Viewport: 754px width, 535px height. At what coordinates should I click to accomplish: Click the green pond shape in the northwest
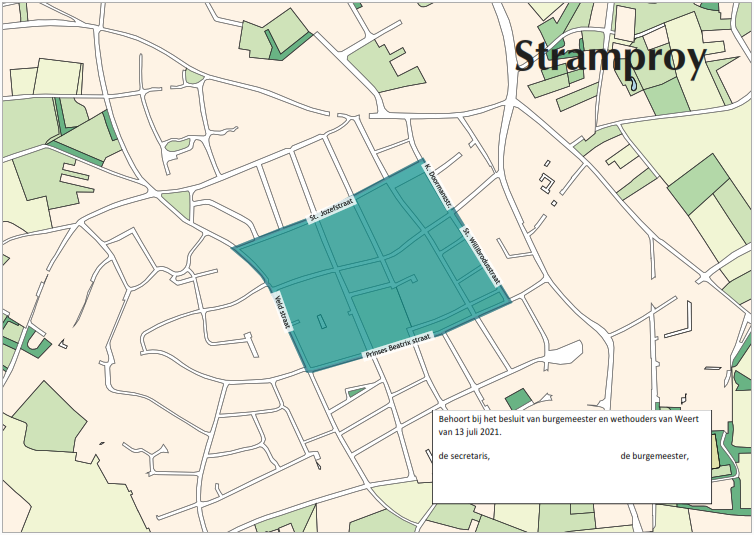[178, 146]
